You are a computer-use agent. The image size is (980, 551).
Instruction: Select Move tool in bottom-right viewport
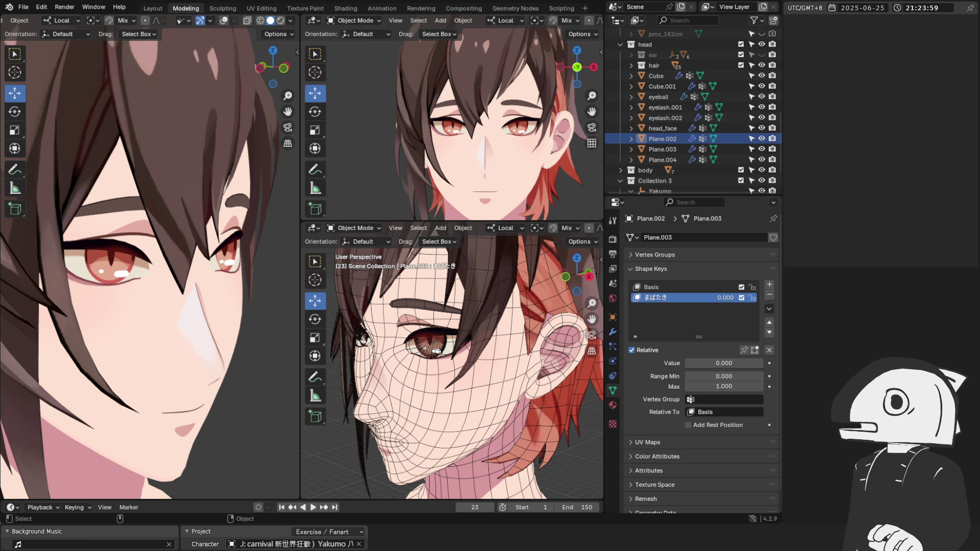click(x=315, y=300)
